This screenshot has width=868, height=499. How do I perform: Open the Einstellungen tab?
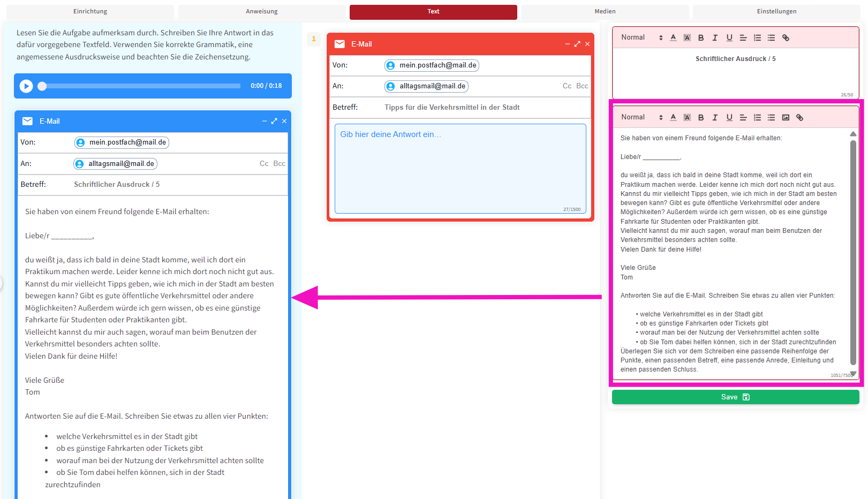776,12
